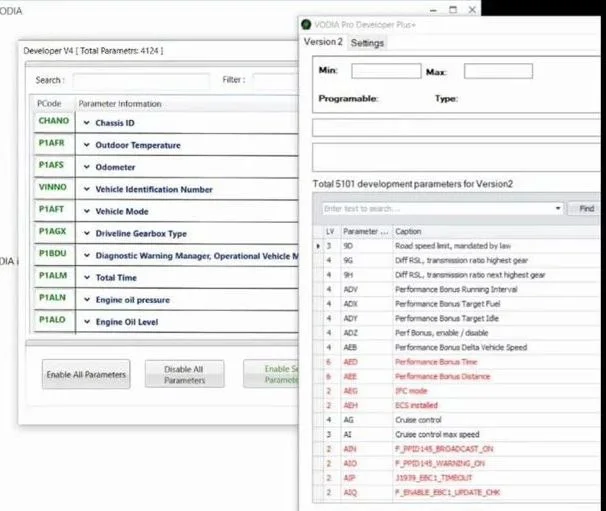Image resolution: width=606 pixels, height=511 pixels.
Task: Select 'Diff RSL, transmission ratio highest gear' row
Action: click(x=458, y=261)
